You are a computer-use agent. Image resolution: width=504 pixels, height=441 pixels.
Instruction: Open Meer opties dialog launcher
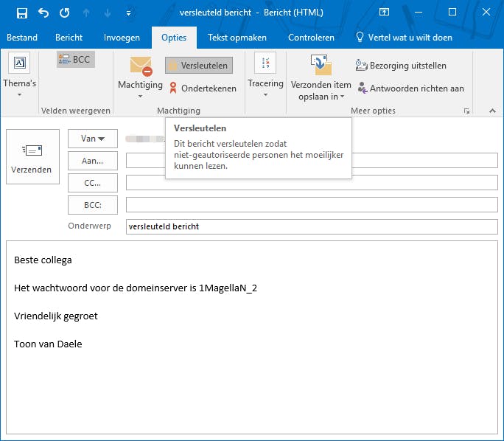[466, 111]
